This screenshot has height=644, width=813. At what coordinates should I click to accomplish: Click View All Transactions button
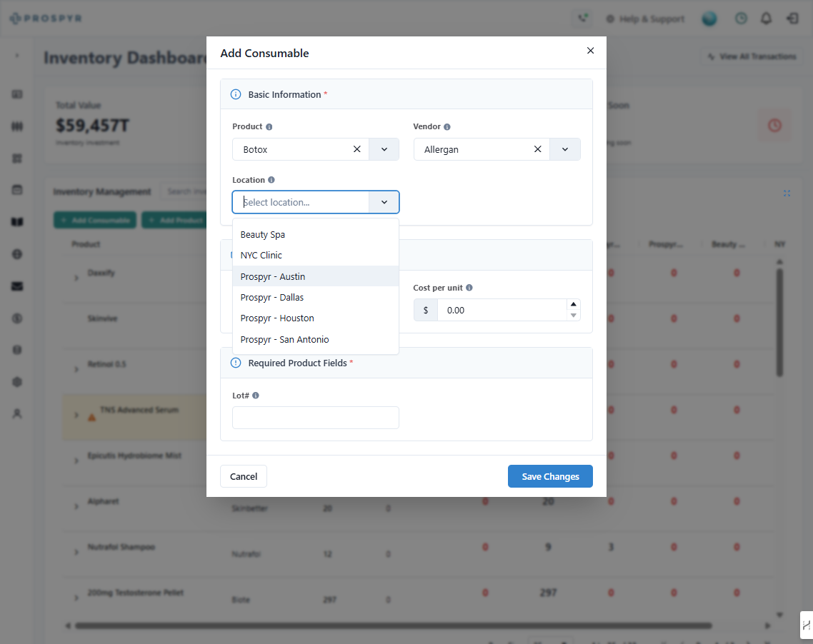(x=752, y=56)
